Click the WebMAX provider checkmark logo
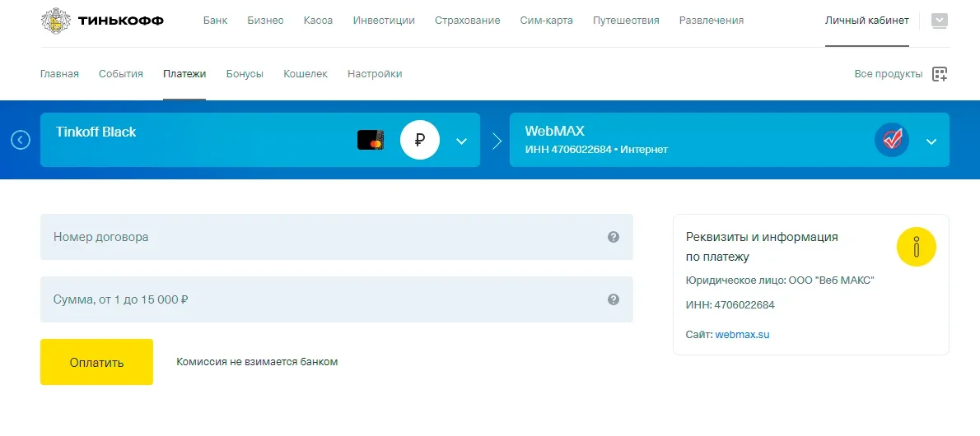This screenshot has height=436, width=980. click(892, 140)
